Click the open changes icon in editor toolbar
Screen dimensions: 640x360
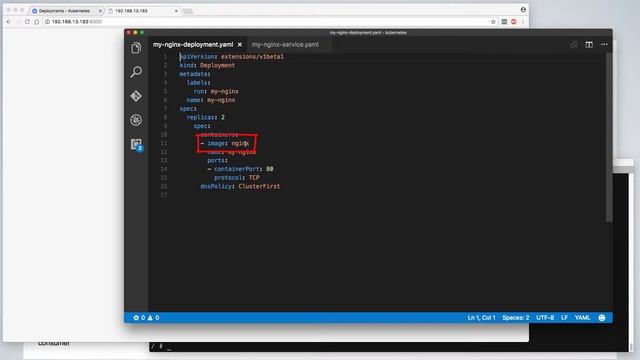pos(573,44)
